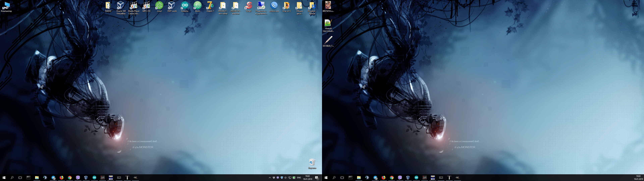This screenshot has height=181, width=644.
Task: Open Telegram on right taskbar
Action: point(375,177)
